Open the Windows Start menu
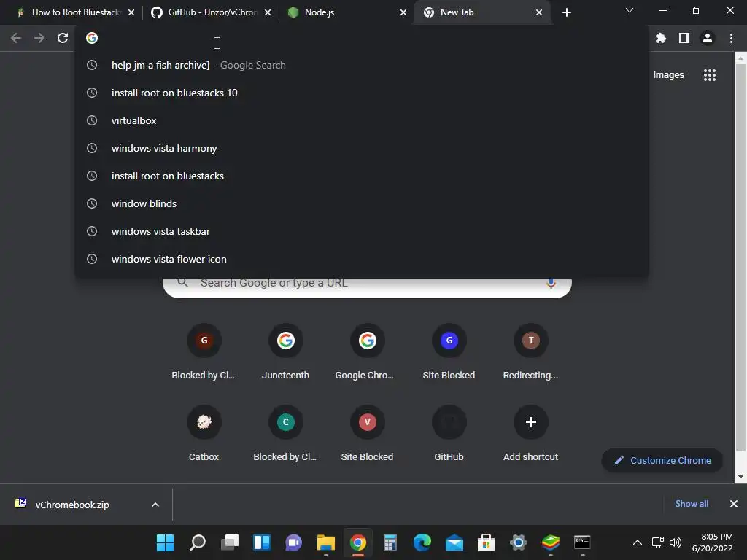The width and height of the screenshot is (747, 560). pos(166,542)
